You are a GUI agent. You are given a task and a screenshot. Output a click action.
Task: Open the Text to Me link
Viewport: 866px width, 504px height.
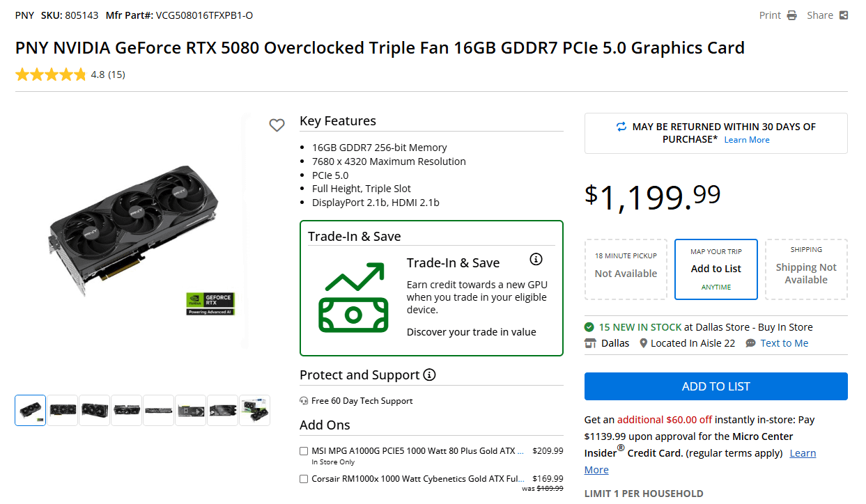coord(784,343)
